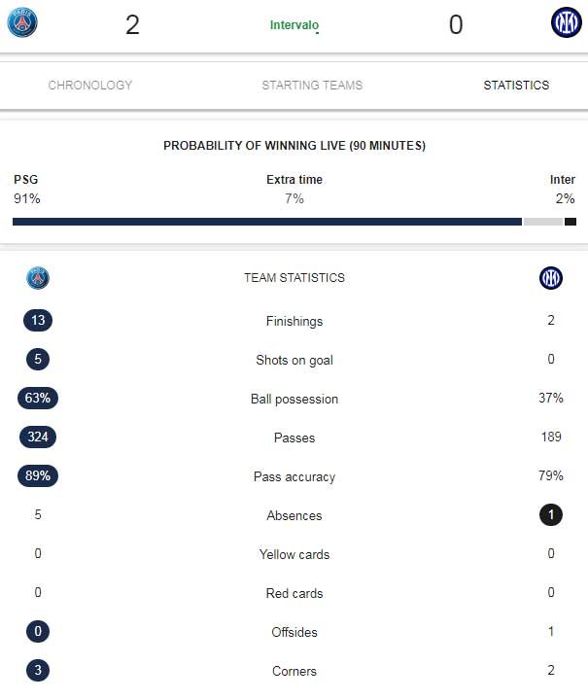Click the Intervalo match status label

(294, 25)
